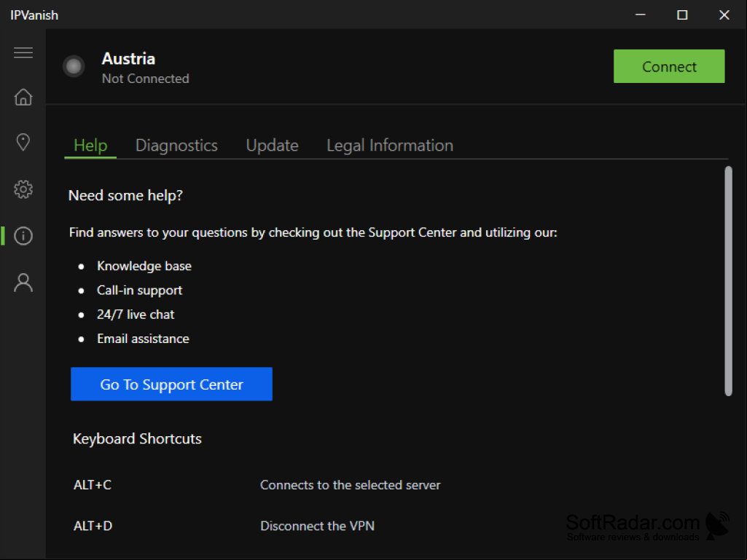The height and width of the screenshot is (560, 747).
Task: Click the 'Need some help?' heading
Action: [126, 195]
